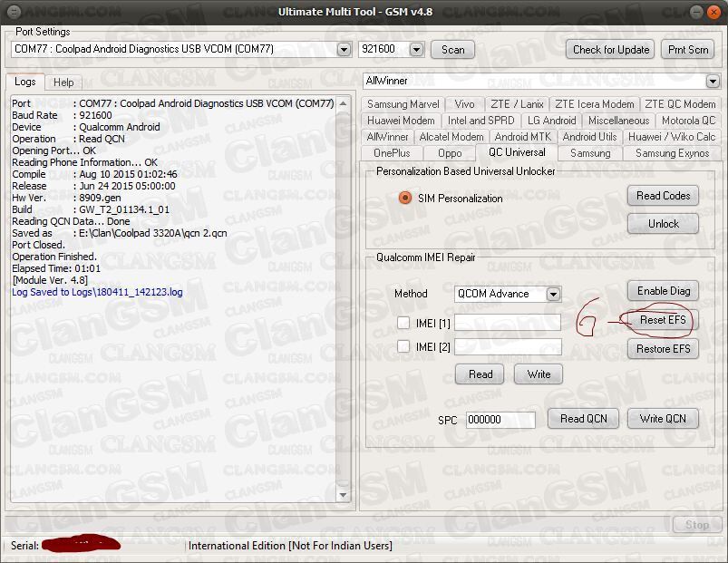Open the AllWinner tab
Viewport: 728px width, 563px height.
coord(388,137)
